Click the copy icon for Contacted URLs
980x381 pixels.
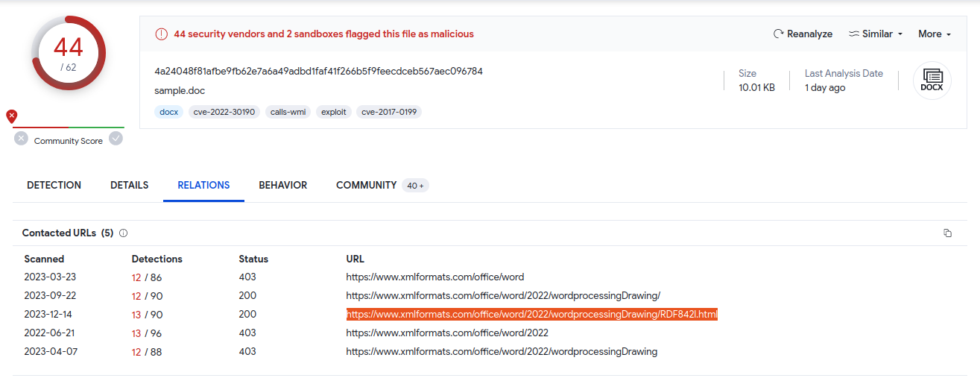tap(948, 233)
